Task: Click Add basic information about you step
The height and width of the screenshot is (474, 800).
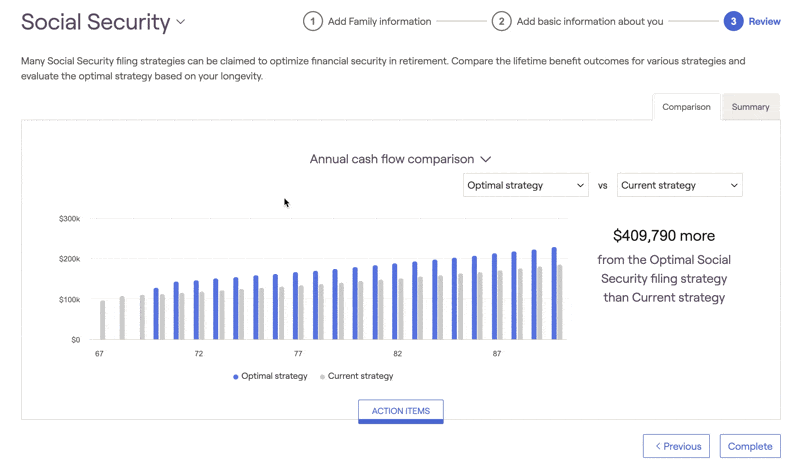Action: (590, 21)
